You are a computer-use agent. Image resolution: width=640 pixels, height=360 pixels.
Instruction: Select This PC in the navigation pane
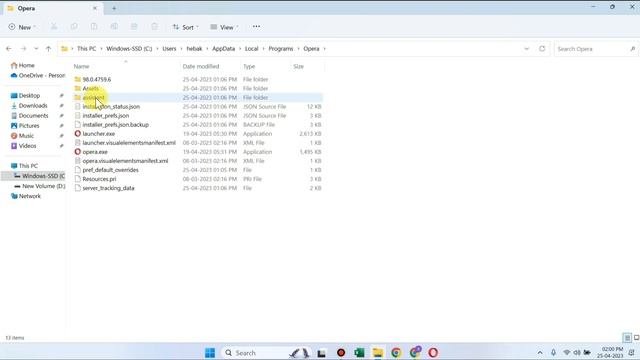pos(28,166)
